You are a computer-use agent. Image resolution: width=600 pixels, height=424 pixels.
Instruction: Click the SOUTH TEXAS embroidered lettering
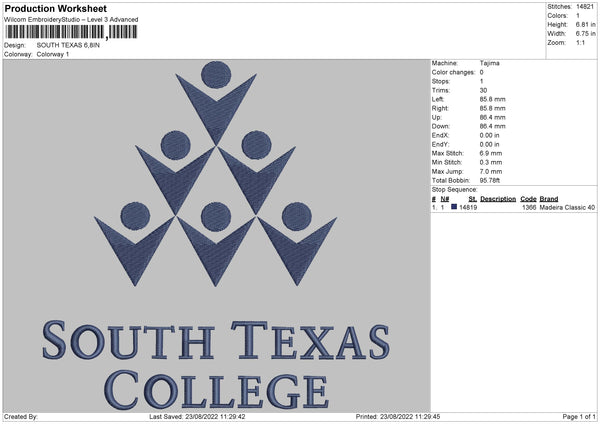pos(216,340)
